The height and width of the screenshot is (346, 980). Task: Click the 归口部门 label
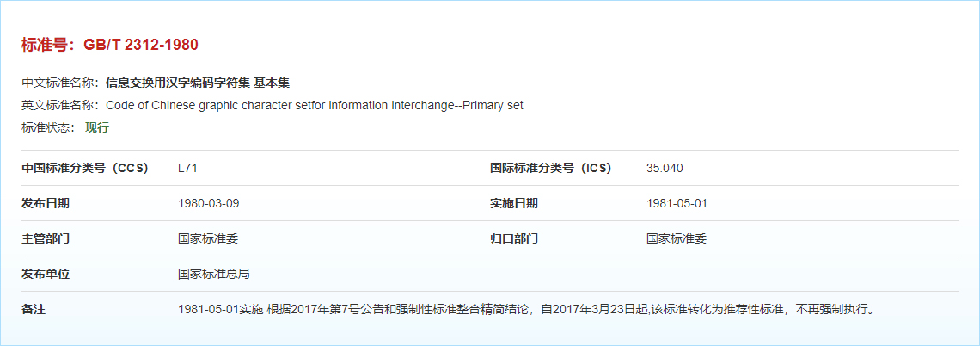point(514,238)
